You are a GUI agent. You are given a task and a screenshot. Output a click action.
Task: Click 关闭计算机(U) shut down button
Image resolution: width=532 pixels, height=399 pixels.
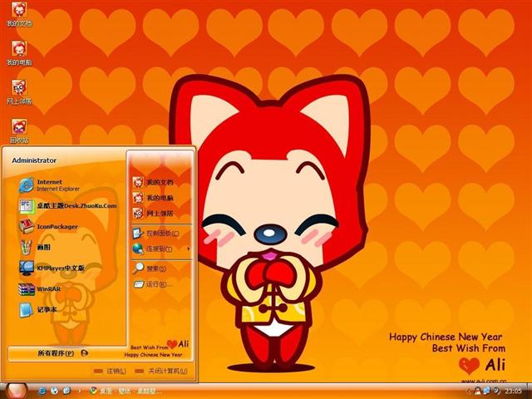(x=160, y=372)
